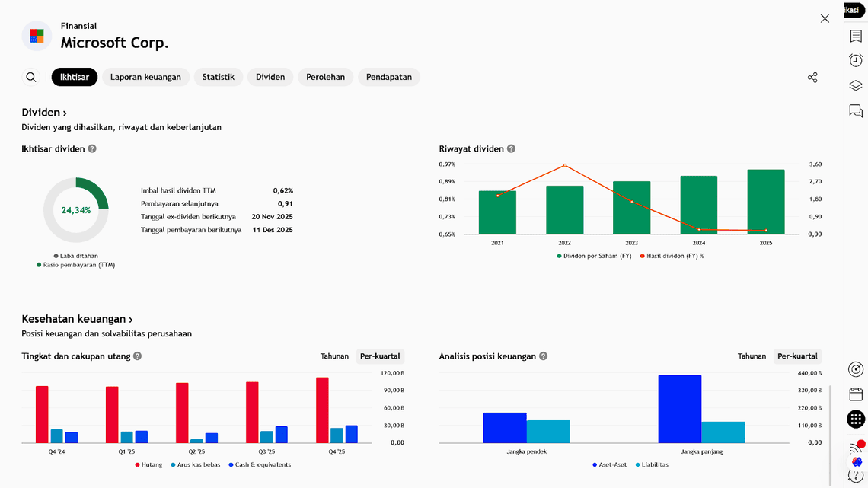Viewport: 868px width, 488px height.
Task: Close the financial panel with X
Action: (x=825, y=18)
